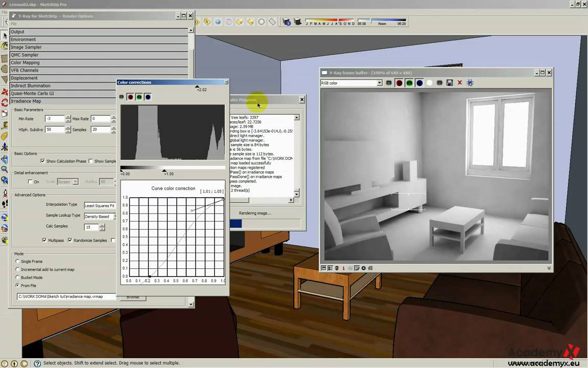Screen dimensions: 588x368
Task: Switch to alpha channel in frame buffer
Action: pos(429,83)
